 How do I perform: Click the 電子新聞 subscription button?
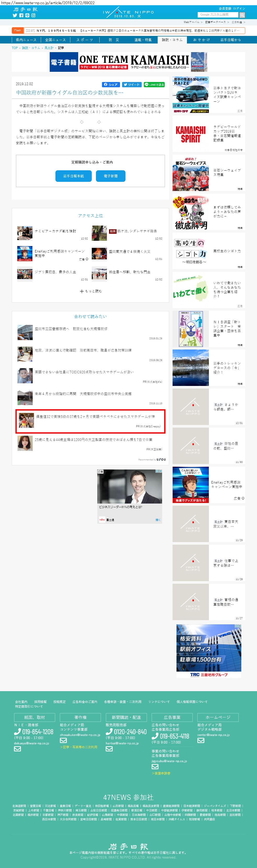pyautogui.click(x=111, y=176)
